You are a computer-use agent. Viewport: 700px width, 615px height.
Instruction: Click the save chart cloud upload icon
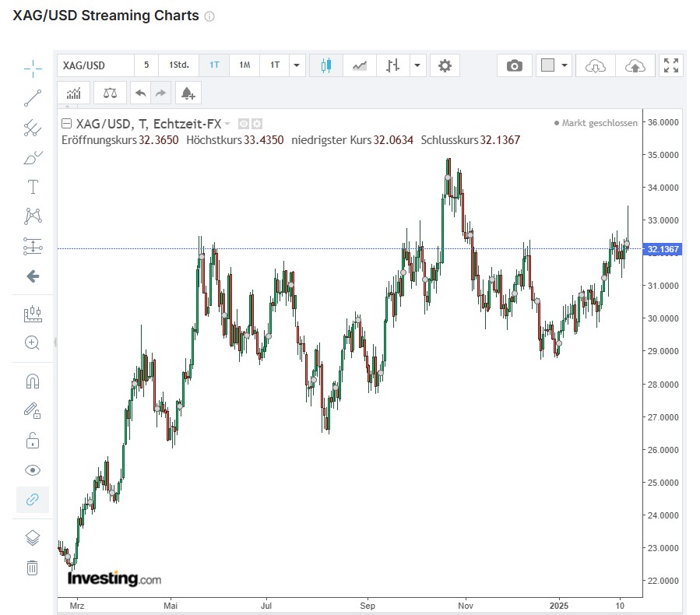635,66
